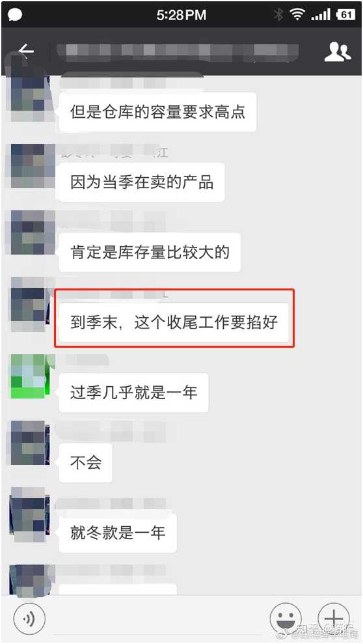Switch to voice input mode icon
The height and width of the screenshot is (644, 363).
[29, 618]
